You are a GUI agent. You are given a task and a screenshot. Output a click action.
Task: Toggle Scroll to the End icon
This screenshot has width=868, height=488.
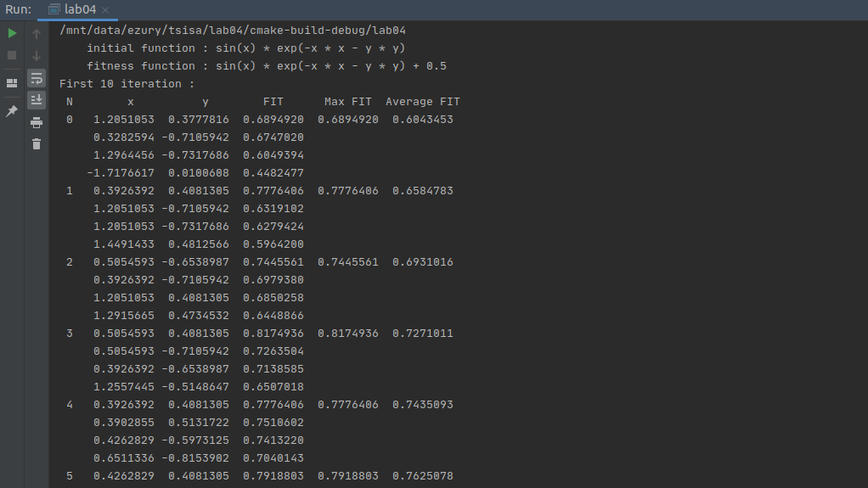[x=37, y=100]
